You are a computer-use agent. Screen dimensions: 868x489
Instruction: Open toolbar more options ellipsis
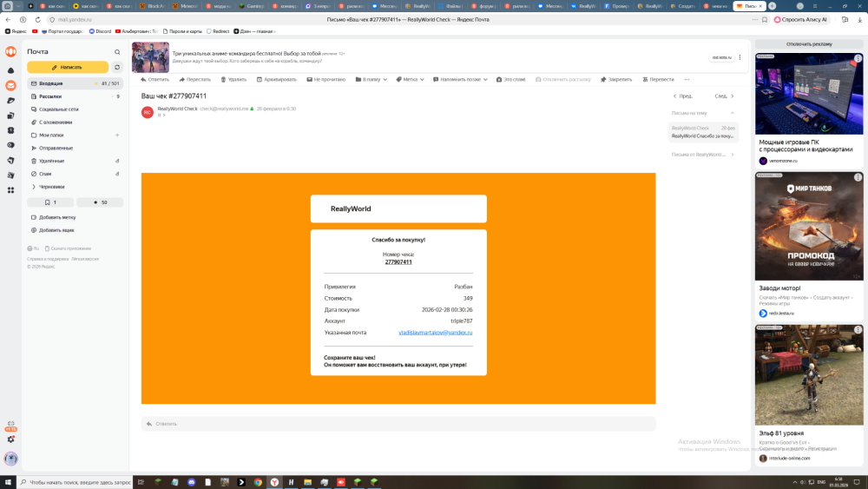[x=687, y=80]
